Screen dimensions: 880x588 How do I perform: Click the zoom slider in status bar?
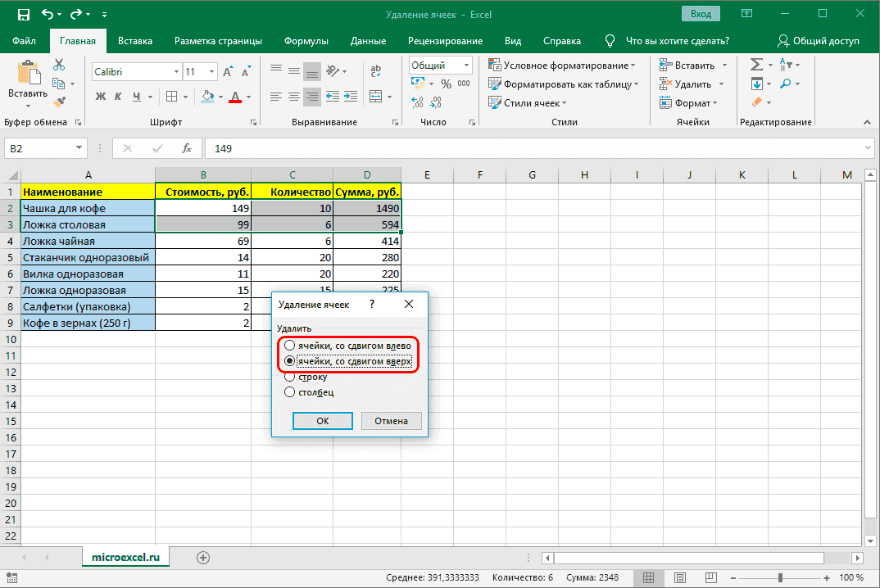(x=781, y=578)
